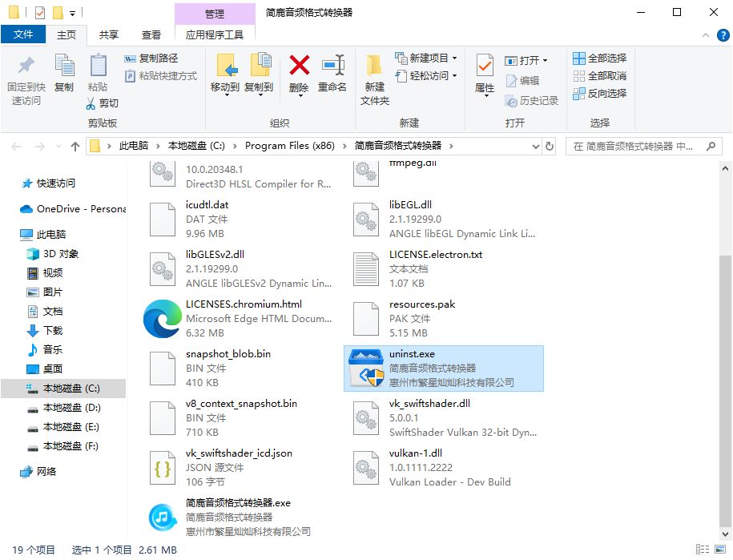Click 反向选择 invert selection

point(599,94)
